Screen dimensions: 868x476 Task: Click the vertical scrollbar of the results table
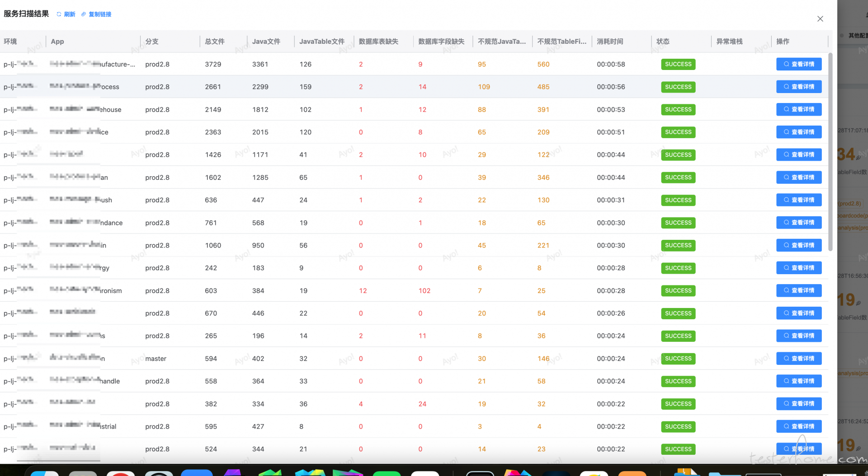coord(830,152)
